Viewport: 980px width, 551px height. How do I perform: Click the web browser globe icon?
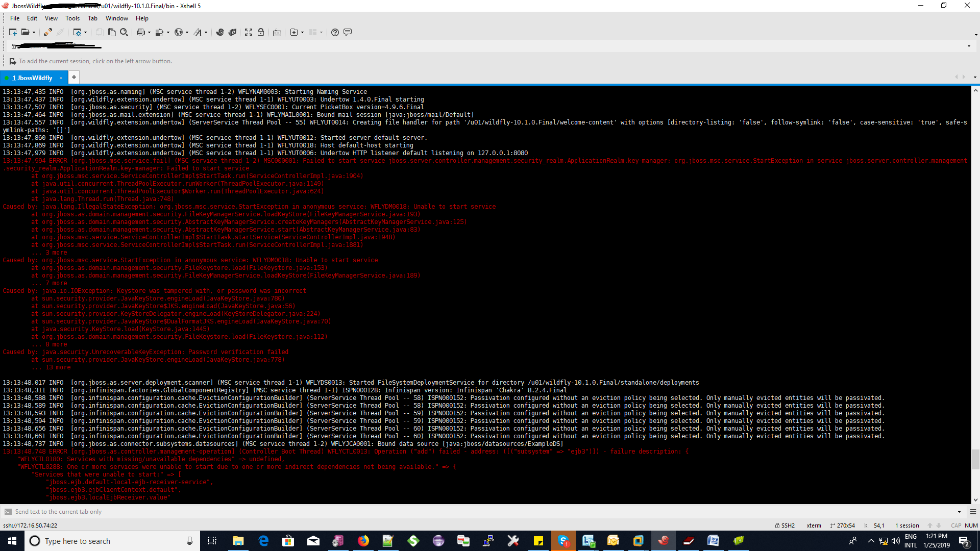179,32
